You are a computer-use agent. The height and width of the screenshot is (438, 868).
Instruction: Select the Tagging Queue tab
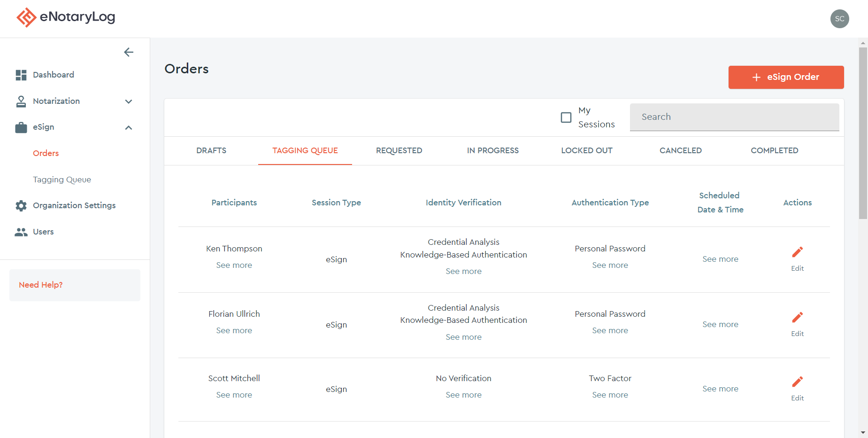pos(305,151)
